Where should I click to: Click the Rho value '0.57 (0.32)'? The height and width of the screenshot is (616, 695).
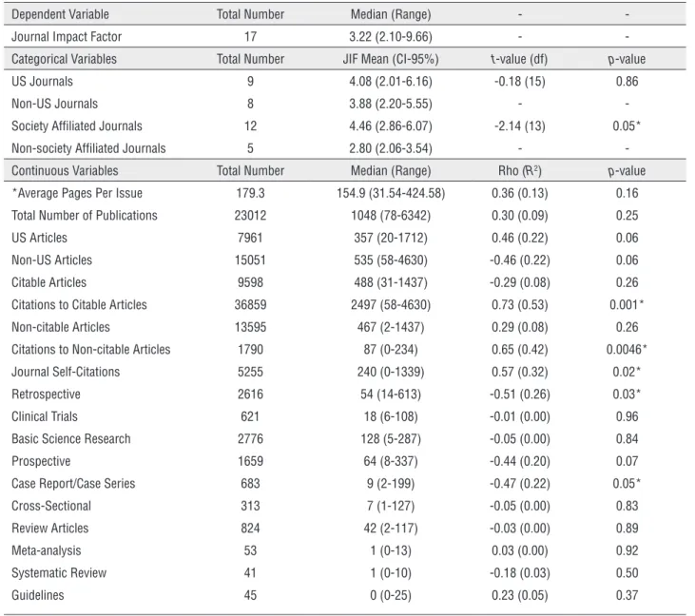click(519, 372)
